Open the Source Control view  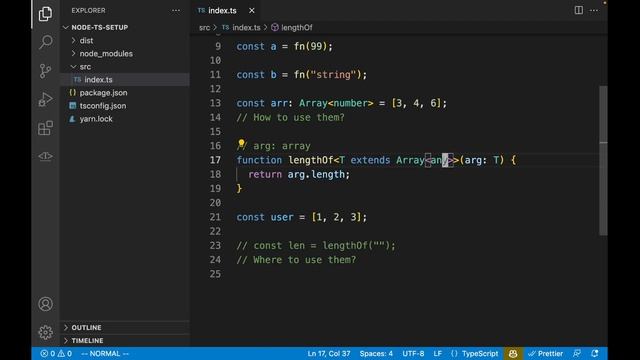click(45, 71)
